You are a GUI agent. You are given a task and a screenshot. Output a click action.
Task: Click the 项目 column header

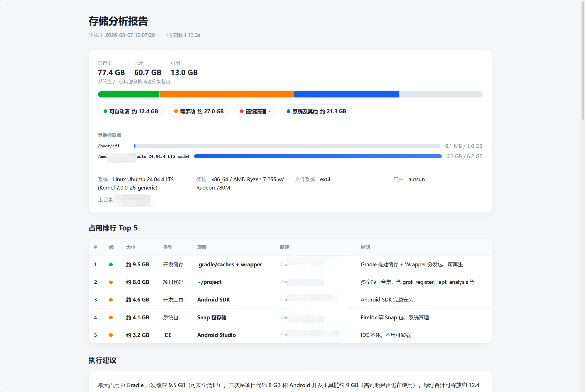202,247
